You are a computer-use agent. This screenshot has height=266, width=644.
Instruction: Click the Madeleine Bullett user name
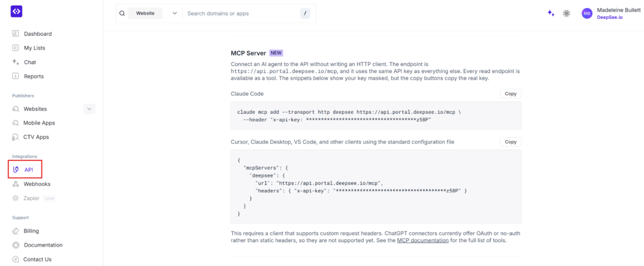pyautogui.click(x=618, y=10)
